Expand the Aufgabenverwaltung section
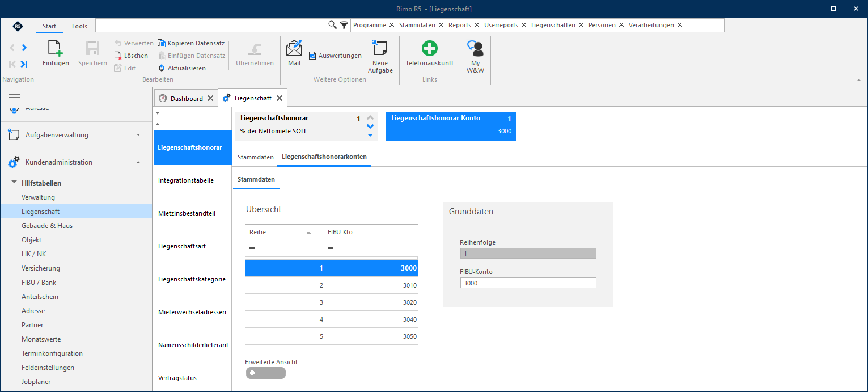 (x=138, y=135)
